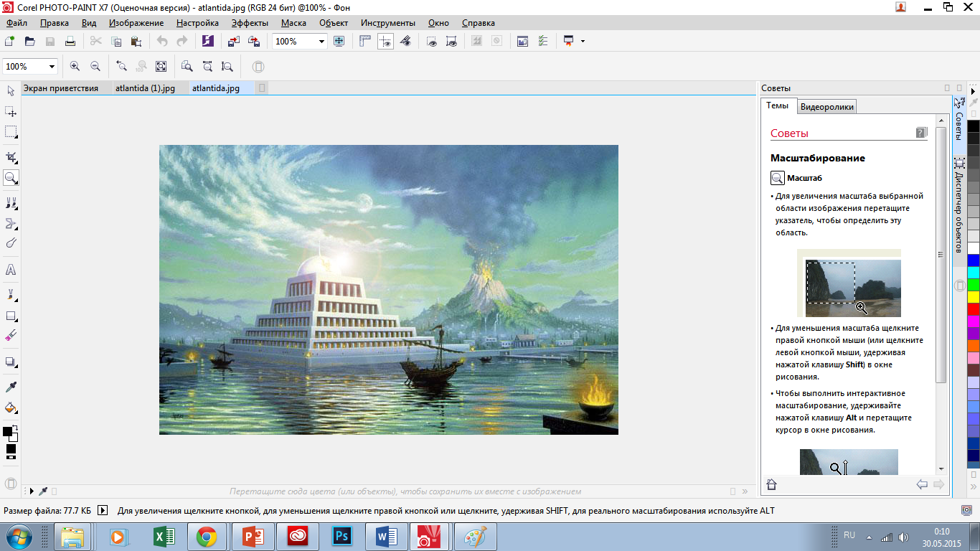Create a new document via toolbar icon
The width and height of the screenshot is (980, 551).
click(x=9, y=41)
